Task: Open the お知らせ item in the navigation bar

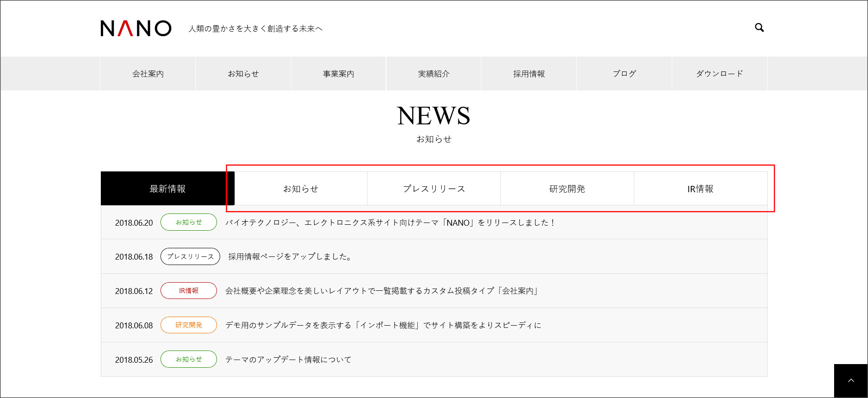Action: click(243, 74)
